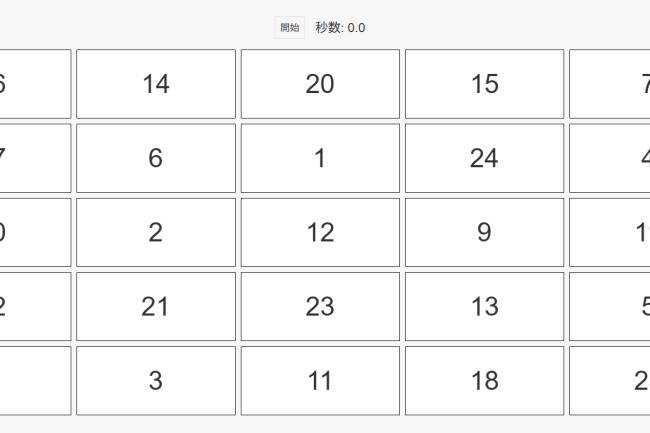Click the number 11 cell
The width and height of the screenshot is (650, 433).
coord(320,380)
